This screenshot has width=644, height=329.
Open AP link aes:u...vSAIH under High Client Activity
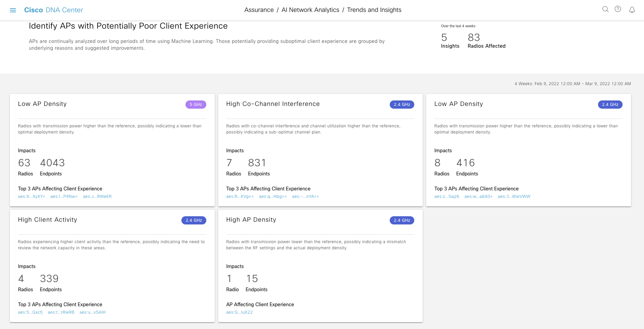93,312
